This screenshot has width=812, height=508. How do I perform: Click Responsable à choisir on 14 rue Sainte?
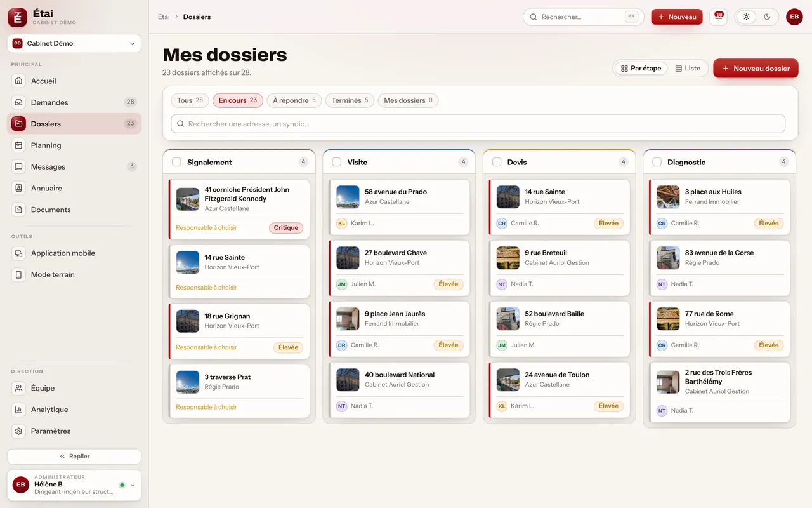(206, 288)
